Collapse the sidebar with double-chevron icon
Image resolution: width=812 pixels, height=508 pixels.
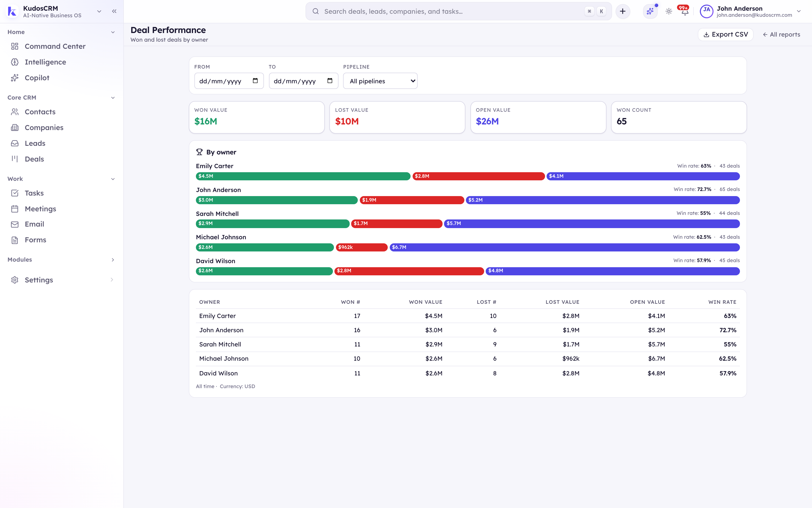114,11
